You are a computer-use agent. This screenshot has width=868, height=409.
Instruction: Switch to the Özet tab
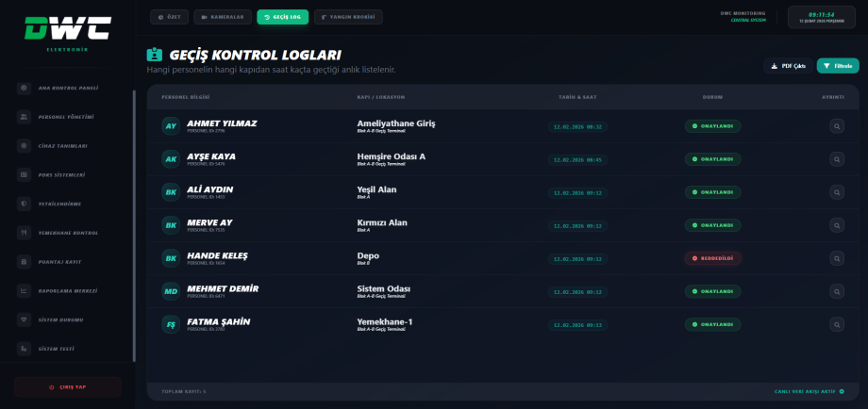(x=169, y=17)
